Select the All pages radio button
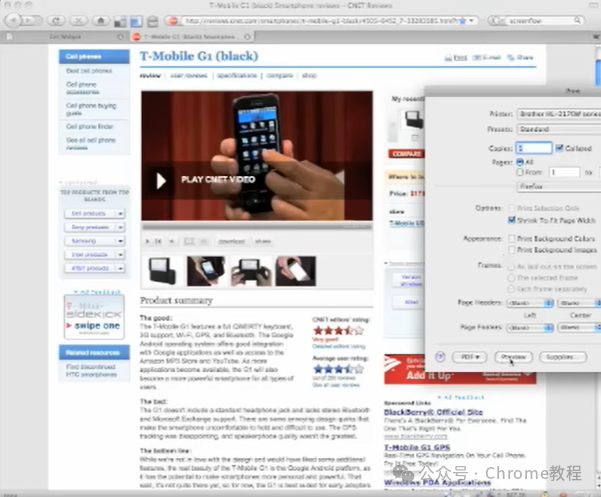The width and height of the screenshot is (601, 497). [x=520, y=162]
